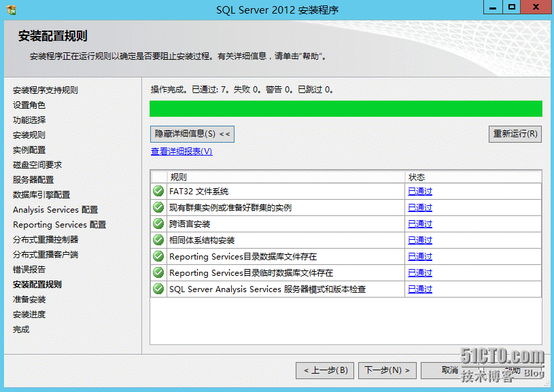Click 已通过 link for 相同体系结构安装
This screenshot has width=554, height=392.
[x=420, y=240]
